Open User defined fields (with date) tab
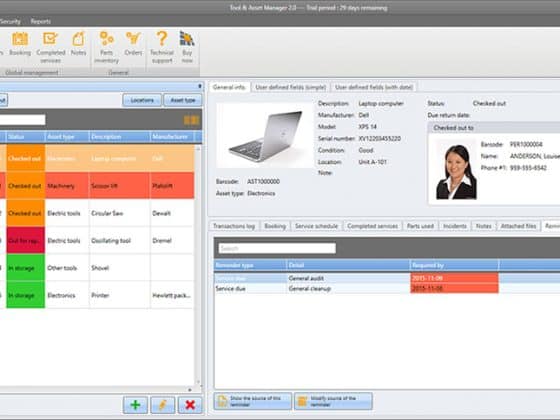Screen dimensions: 560x420 click(x=374, y=87)
